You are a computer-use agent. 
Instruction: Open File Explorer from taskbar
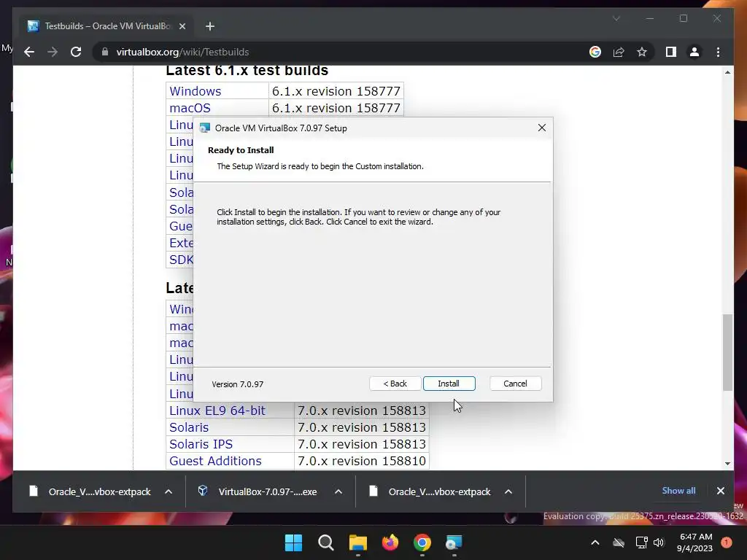pyautogui.click(x=357, y=542)
